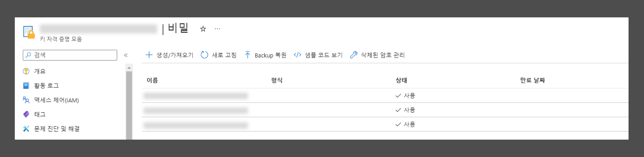
Task: Click the Backup 복원 upload arrow icon
Action: 248,55
